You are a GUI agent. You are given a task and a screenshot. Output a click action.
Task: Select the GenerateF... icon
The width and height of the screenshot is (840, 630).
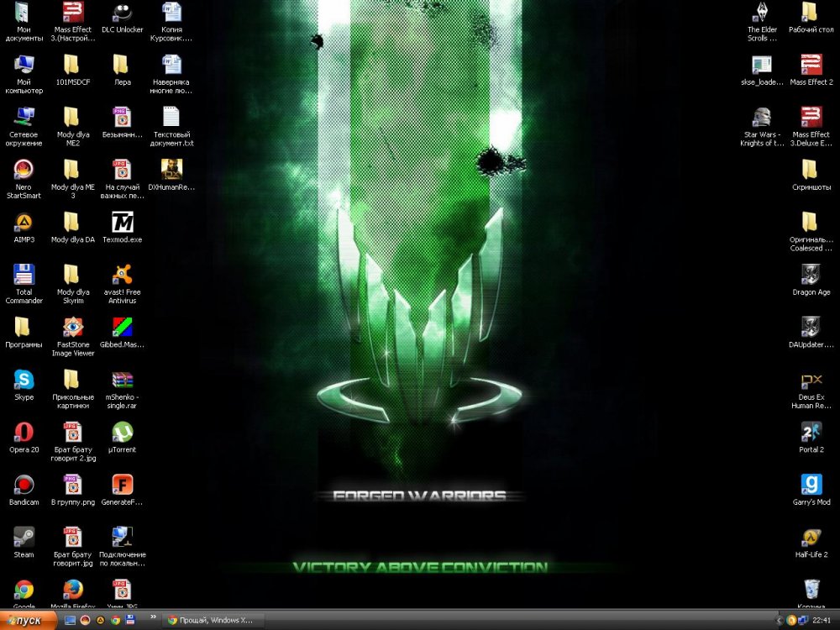(x=122, y=490)
